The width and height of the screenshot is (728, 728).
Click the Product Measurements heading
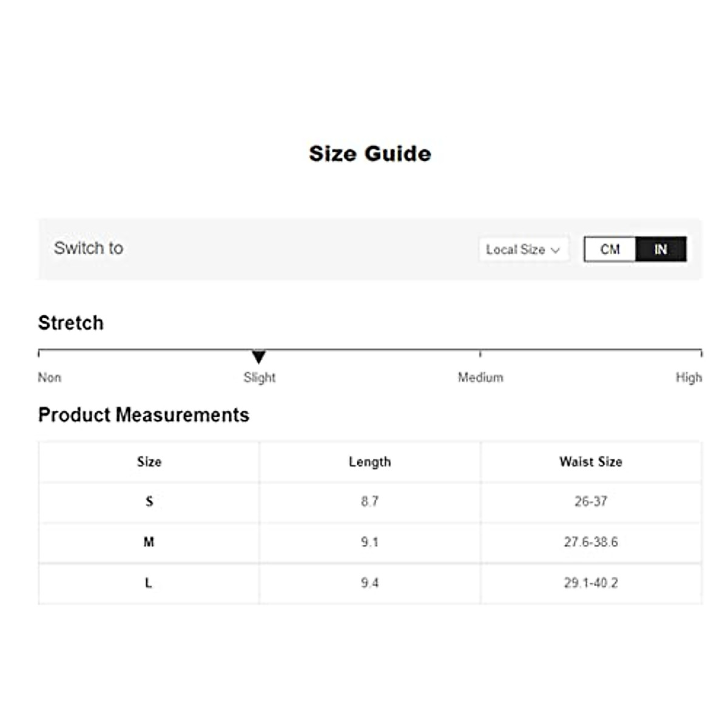(x=144, y=415)
